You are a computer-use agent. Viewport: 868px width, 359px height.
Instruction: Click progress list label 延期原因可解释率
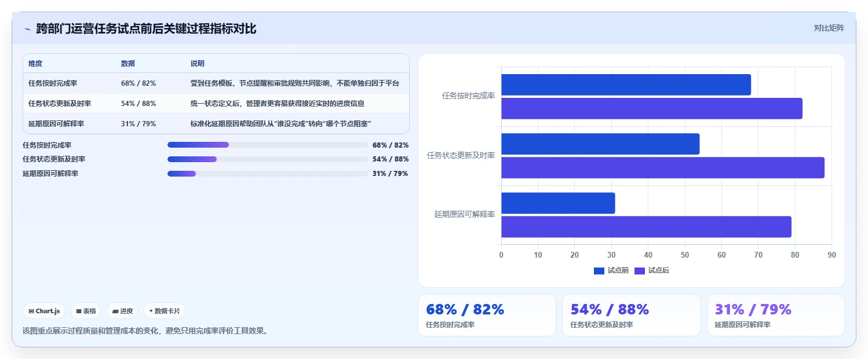click(x=50, y=174)
